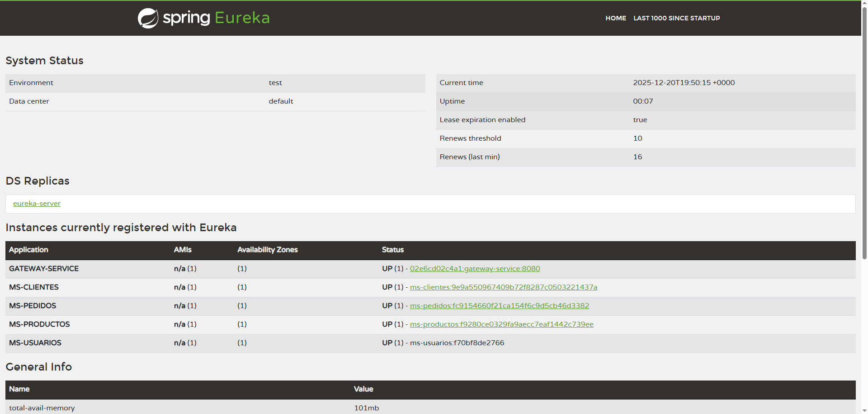The image size is (868, 414).
Task: Click the Renews threshold value 10
Action: (637, 138)
